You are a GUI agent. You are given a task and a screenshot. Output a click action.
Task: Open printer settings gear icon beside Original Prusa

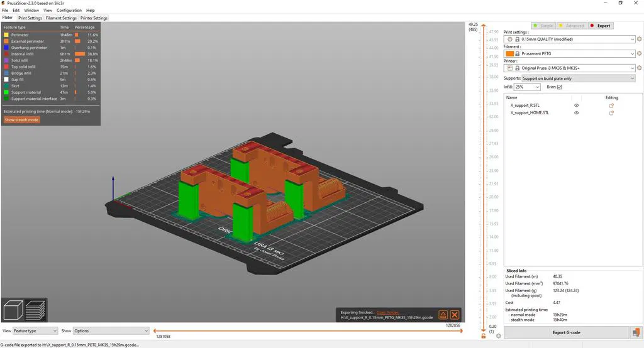point(639,68)
